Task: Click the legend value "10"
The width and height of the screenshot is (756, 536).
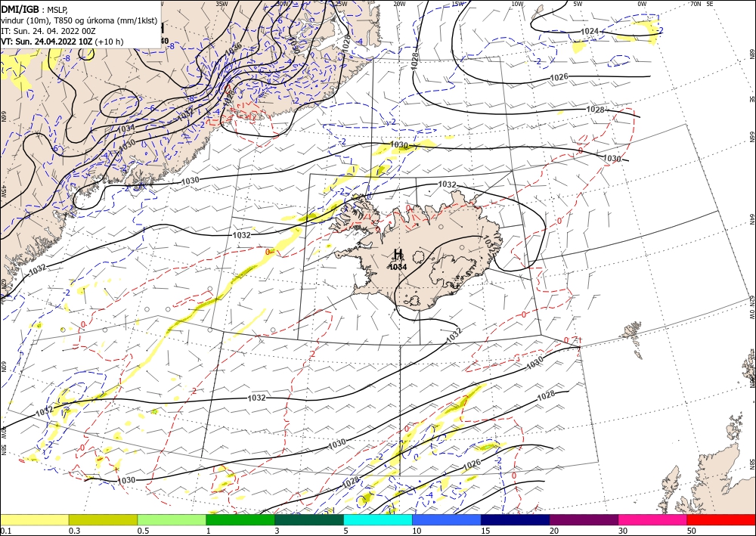Action: coord(417,531)
